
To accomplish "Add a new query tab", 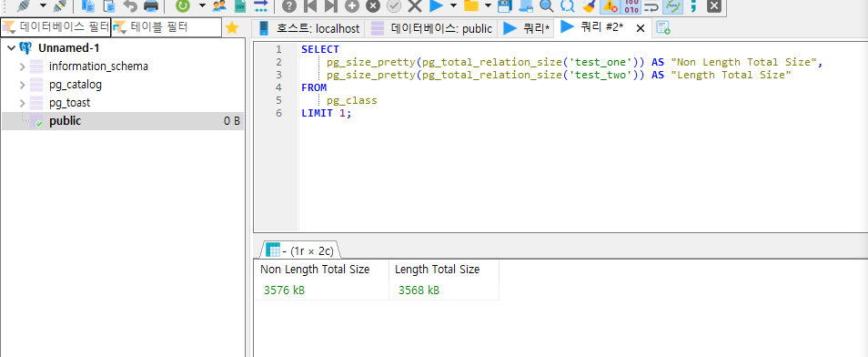I will pyautogui.click(x=663, y=27).
